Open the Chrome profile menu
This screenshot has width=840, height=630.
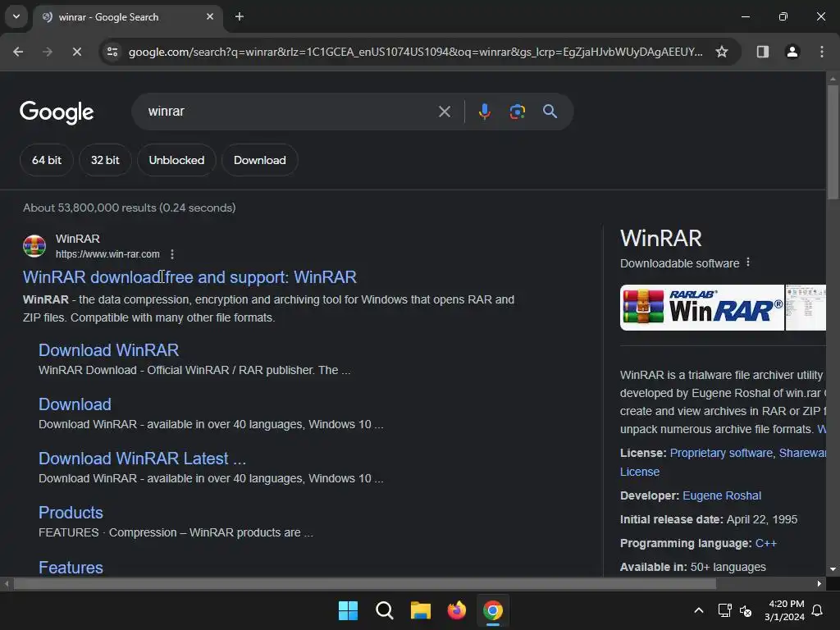point(792,52)
